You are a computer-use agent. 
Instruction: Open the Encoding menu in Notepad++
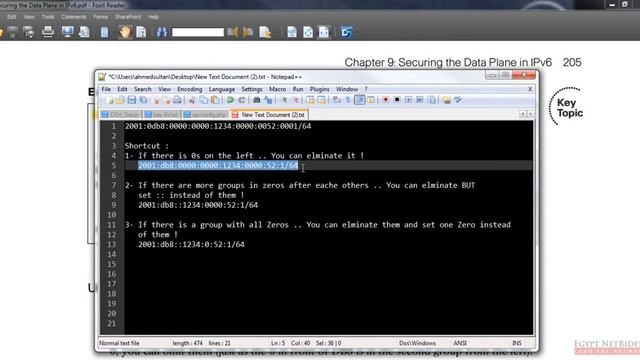(x=189, y=89)
